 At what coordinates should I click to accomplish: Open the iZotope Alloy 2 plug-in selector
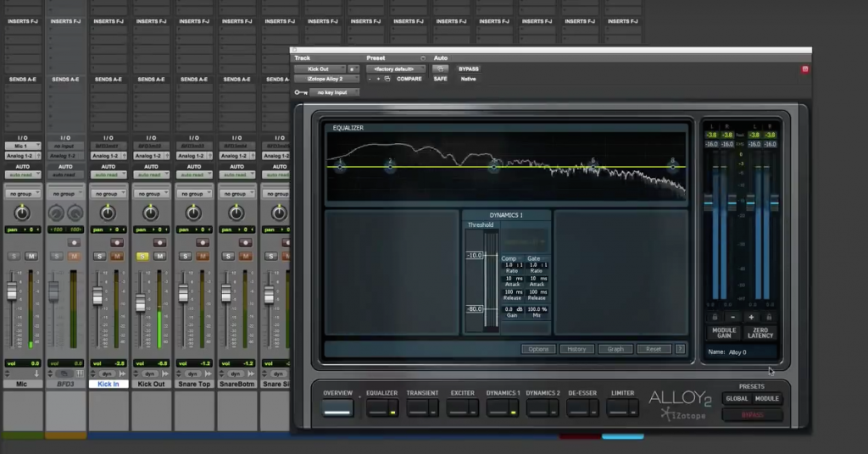325,79
